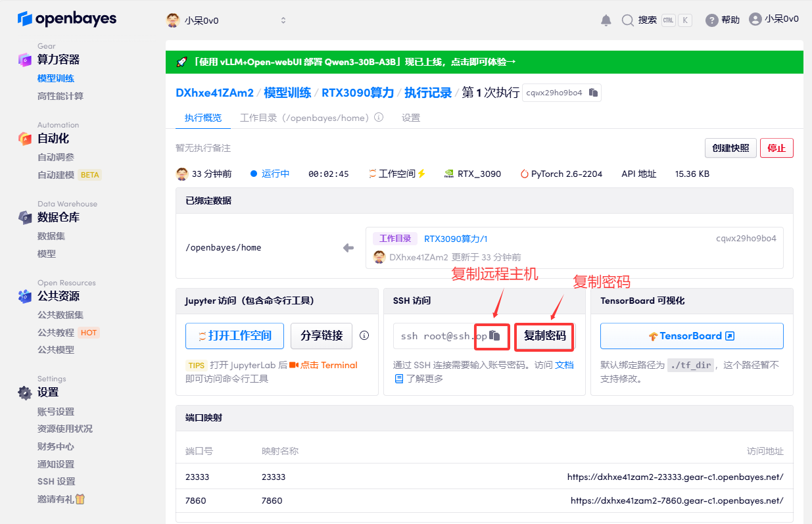Open the SSH 文档 link
The width and height of the screenshot is (812, 524).
pyautogui.click(x=565, y=364)
